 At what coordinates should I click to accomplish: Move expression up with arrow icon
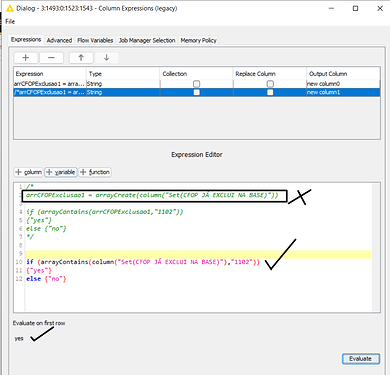click(x=81, y=58)
